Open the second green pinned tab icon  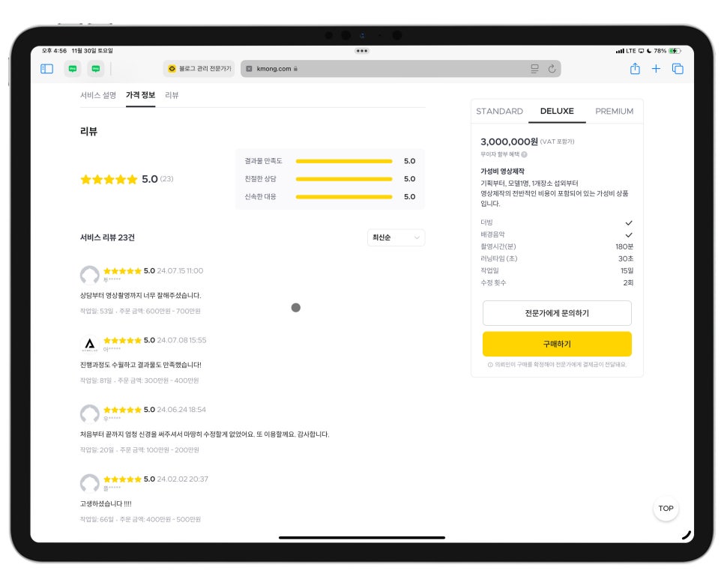tap(96, 69)
